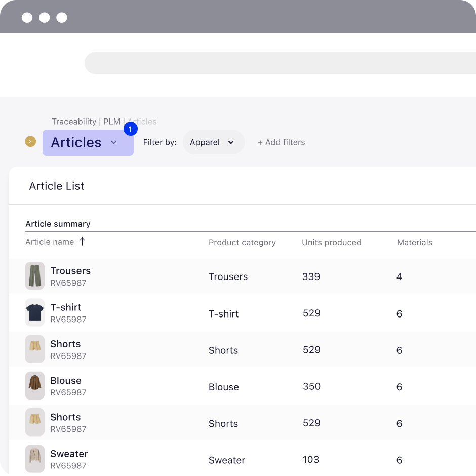476x476 pixels.
Task: Click the middle window control dot
Action: [45, 18]
